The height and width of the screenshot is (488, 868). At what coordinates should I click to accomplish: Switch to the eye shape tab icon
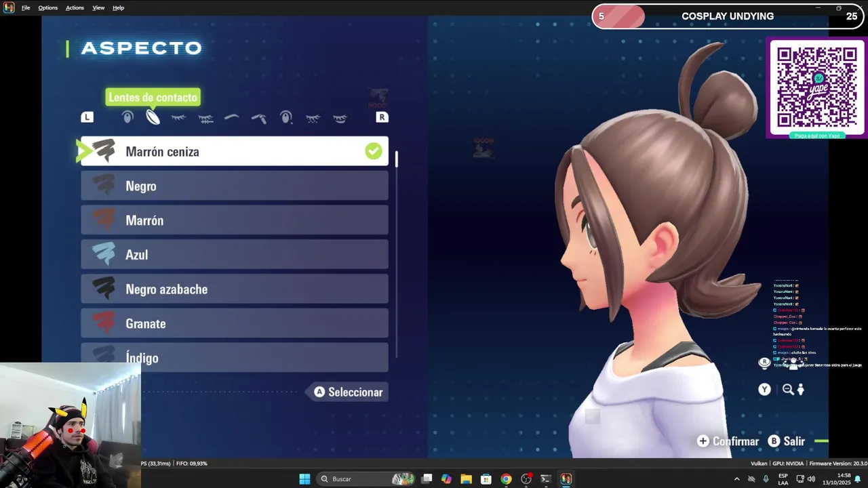tap(127, 117)
